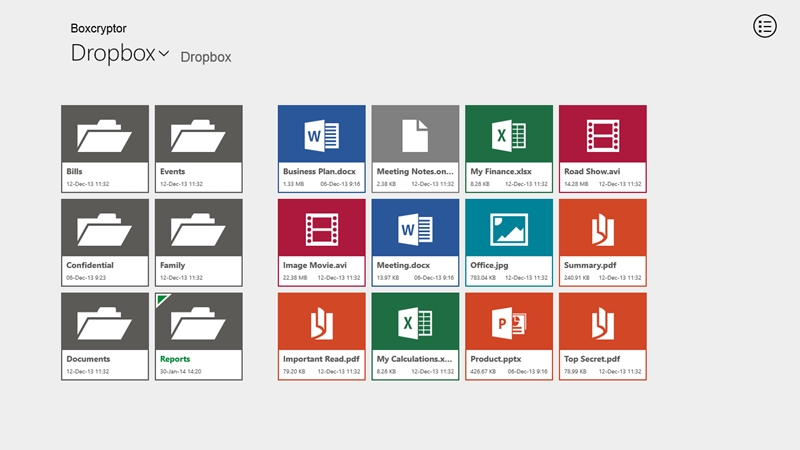
Task: Open the Reports folder icon
Action: 198,323
